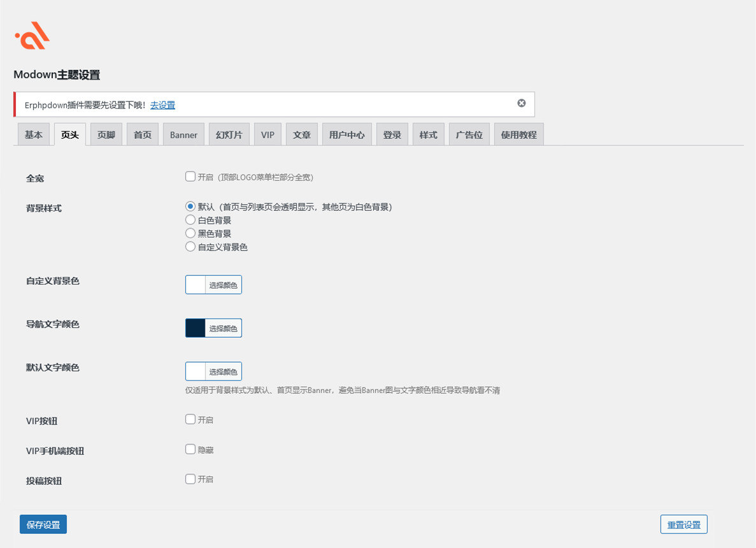Click the orange theme logo icon
This screenshot has width=756, height=548.
(32, 36)
